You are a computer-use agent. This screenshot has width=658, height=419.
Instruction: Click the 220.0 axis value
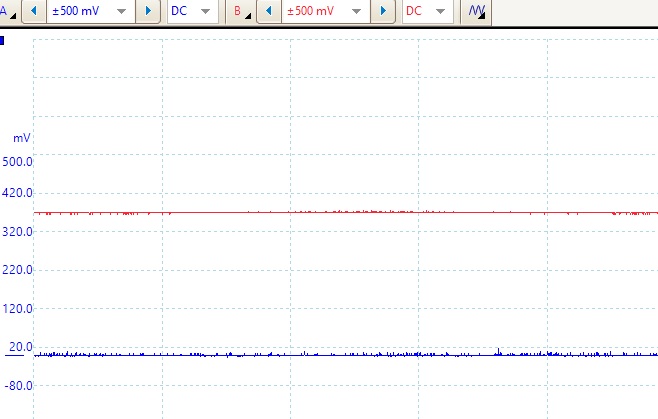coord(17,270)
